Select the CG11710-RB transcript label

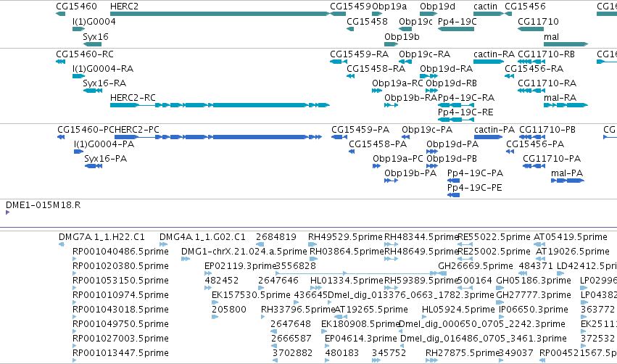coord(546,54)
